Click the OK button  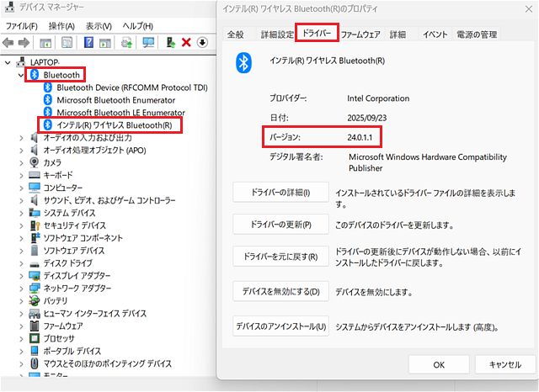(x=439, y=364)
